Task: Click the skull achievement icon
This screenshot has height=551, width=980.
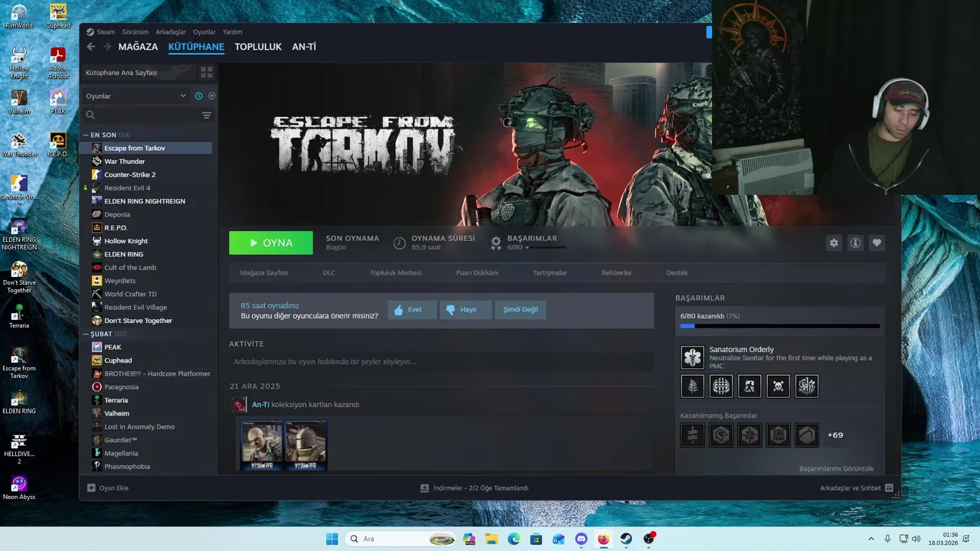Action: pyautogui.click(x=778, y=386)
